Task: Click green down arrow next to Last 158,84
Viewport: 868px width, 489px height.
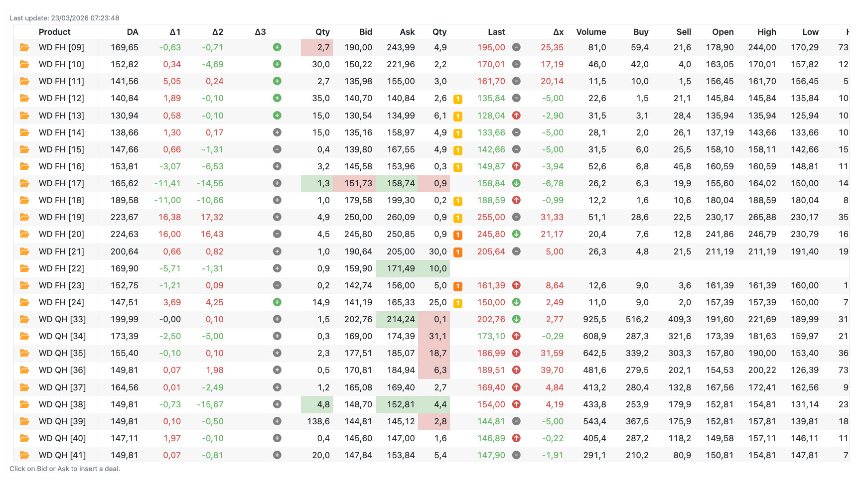Action: (x=516, y=183)
